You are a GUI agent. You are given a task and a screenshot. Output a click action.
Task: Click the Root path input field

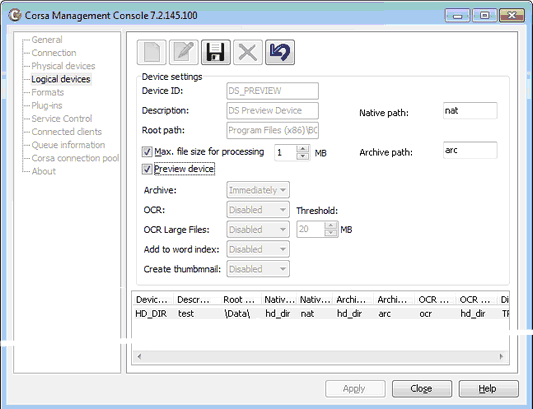(x=273, y=131)
